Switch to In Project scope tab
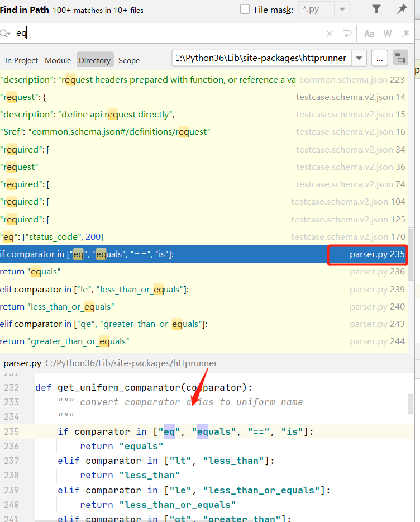The width and height of the screenshot is (420, 522). point(21,60)
